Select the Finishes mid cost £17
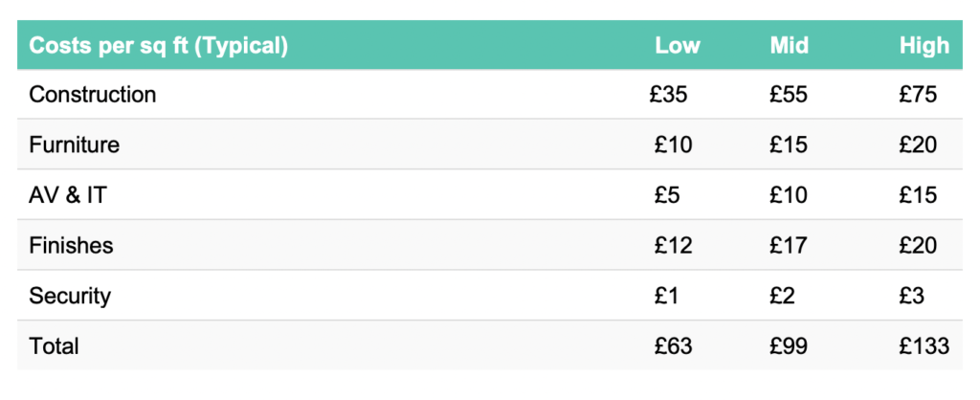Viewport: 980px width, 400px height. pyautogui.click(x=789, y=246)
